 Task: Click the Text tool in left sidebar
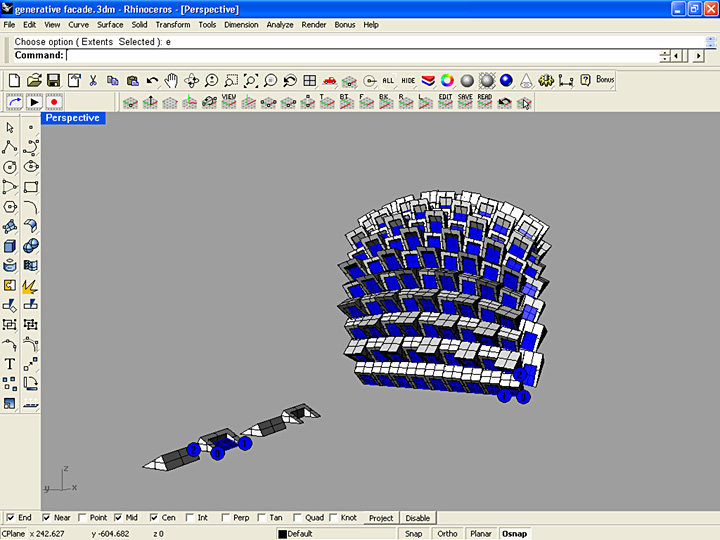10,364
